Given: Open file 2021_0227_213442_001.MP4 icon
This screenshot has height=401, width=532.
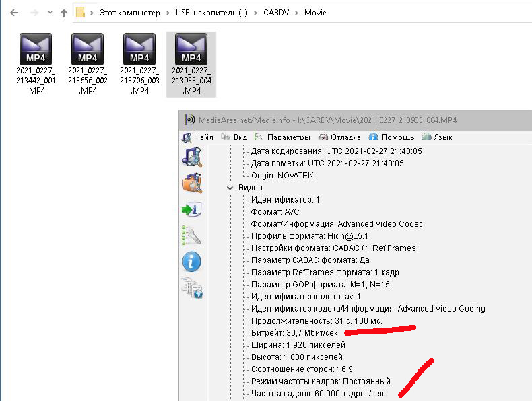Looking at the screenshot, I should [36, 49].
